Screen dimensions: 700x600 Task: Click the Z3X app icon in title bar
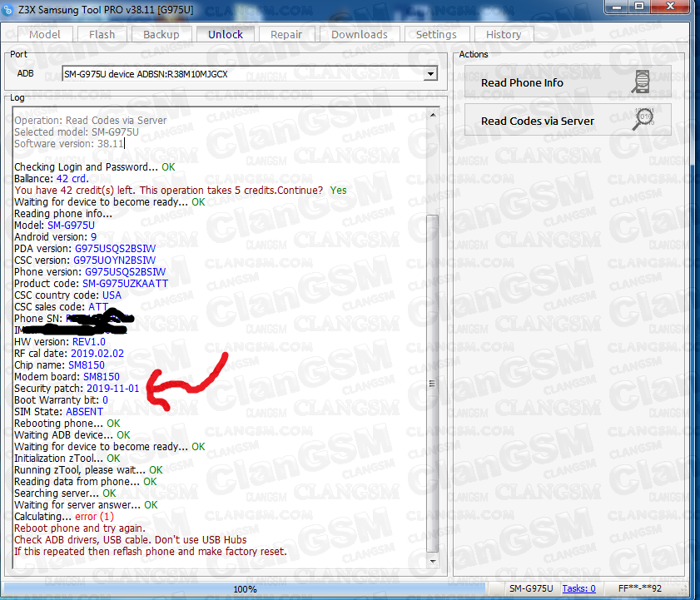[7, 9]
